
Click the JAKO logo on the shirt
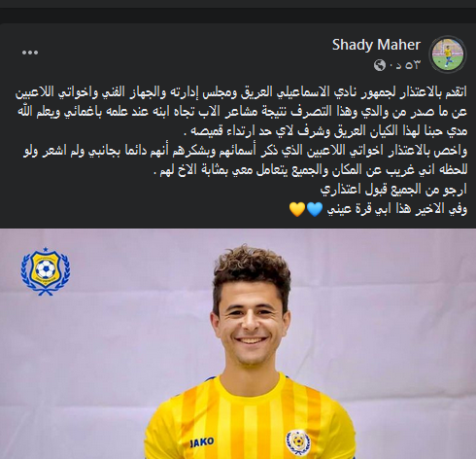(202, 442)
